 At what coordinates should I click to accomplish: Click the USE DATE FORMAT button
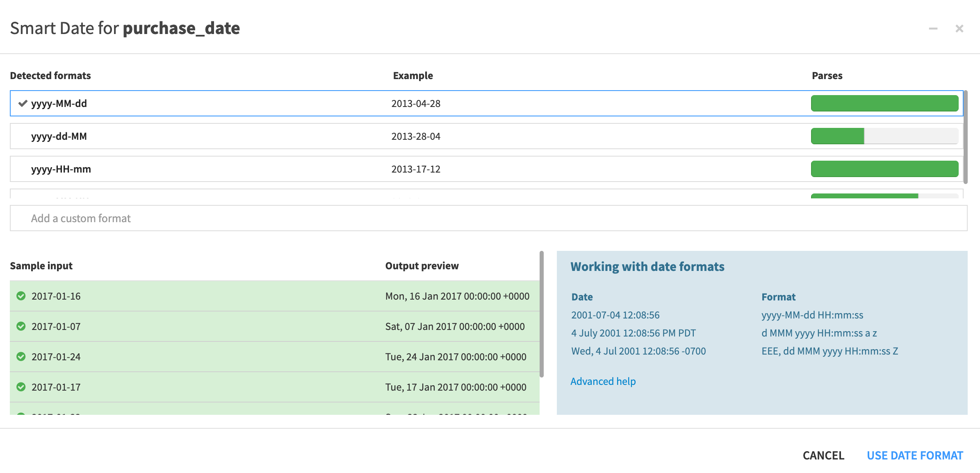point(915,455)
